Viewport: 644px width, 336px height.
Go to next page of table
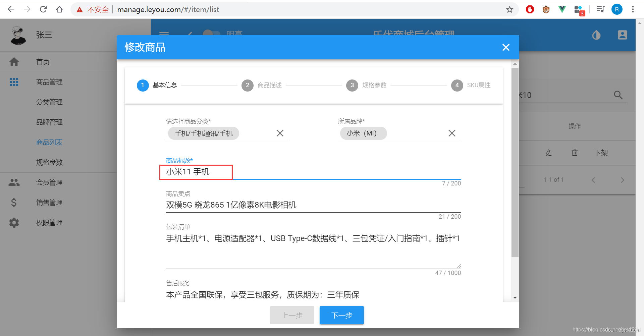point(623,180)
